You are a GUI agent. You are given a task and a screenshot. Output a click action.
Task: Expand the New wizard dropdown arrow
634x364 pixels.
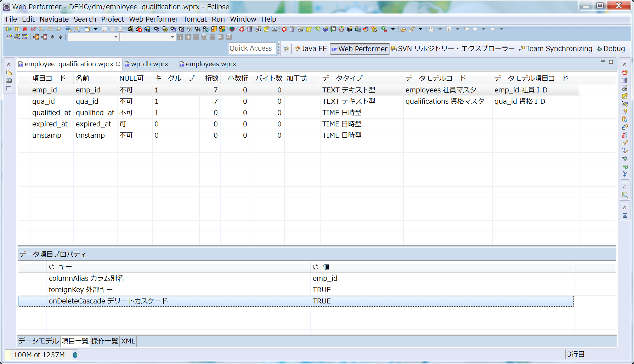96,29
